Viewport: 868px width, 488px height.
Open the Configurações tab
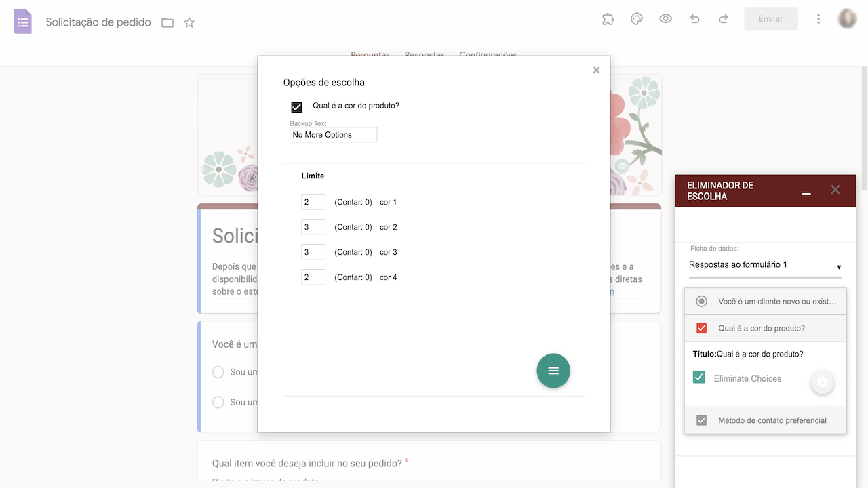coord(488,56)
